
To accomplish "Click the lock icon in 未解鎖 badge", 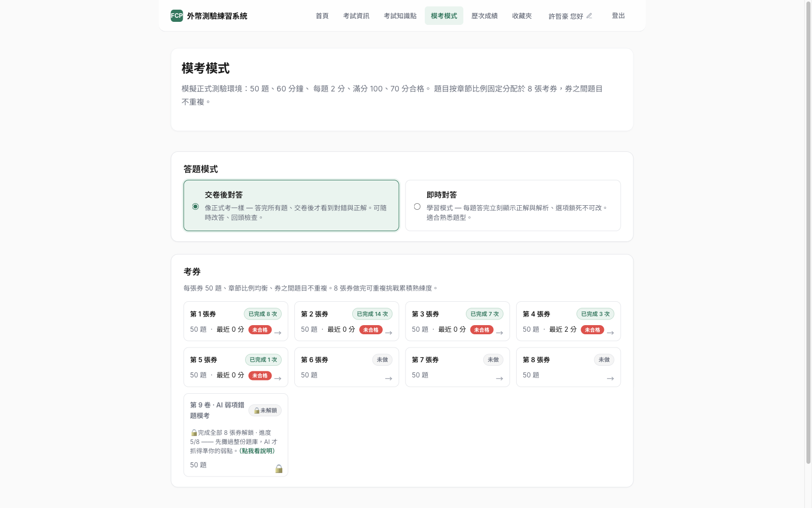I will (257, 410).
